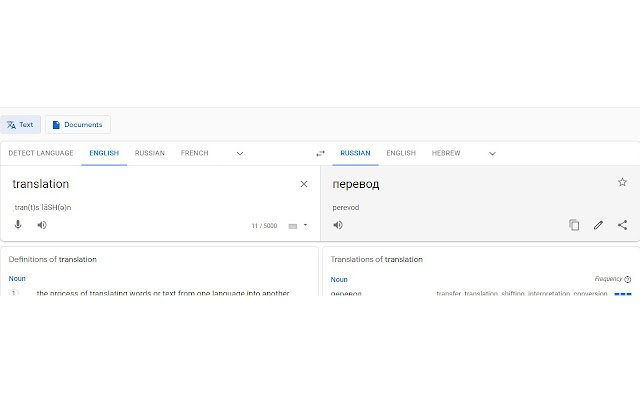Switch target language to English
This screenshot has width=640, height=400.
401,153
